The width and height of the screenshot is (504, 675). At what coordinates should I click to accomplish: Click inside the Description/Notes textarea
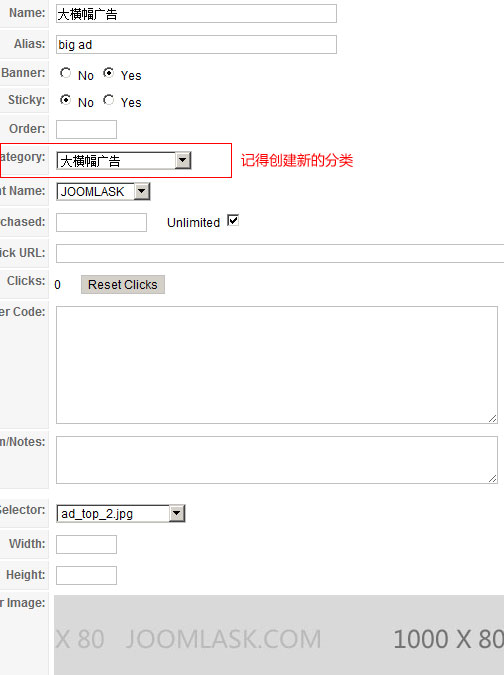coord(277,460)
